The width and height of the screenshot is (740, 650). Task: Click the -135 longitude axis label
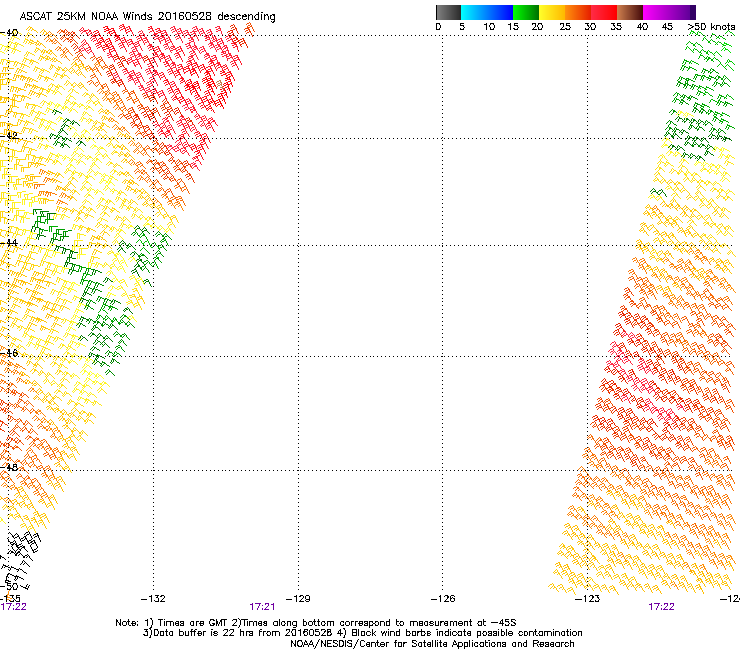(x=10, y=599)
